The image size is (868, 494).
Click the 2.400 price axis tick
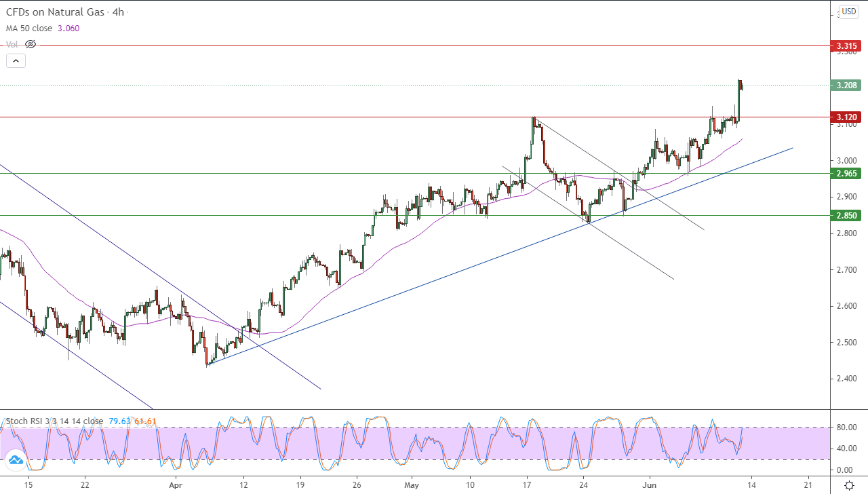coord(847,379)
